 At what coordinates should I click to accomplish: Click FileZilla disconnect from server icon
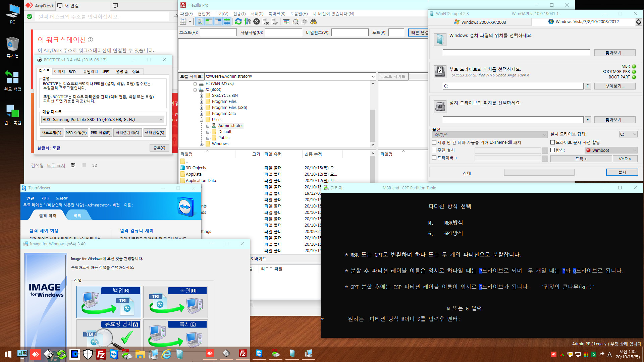point(266,21)
